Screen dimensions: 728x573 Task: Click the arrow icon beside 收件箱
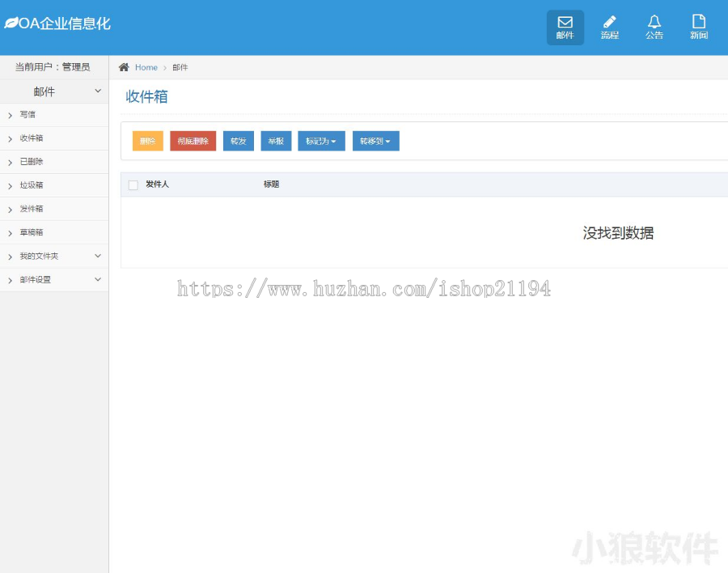click(11, 139)
